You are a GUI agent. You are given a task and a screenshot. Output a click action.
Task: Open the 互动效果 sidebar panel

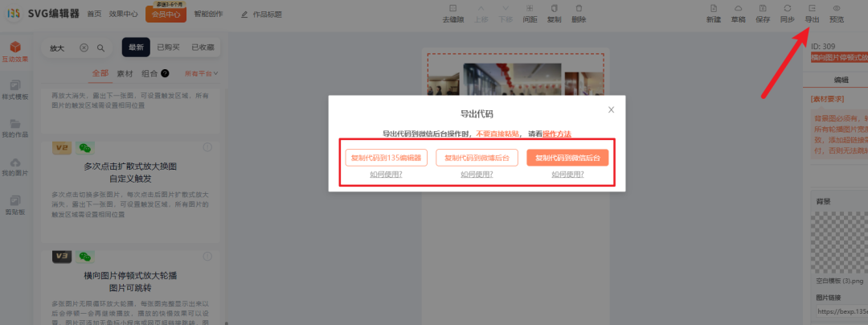pos(15,51)
